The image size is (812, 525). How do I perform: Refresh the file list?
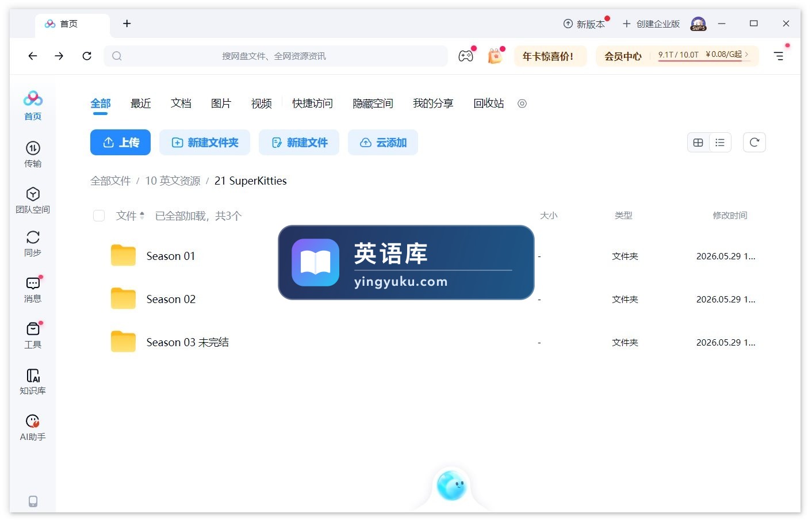pos(754,143)
